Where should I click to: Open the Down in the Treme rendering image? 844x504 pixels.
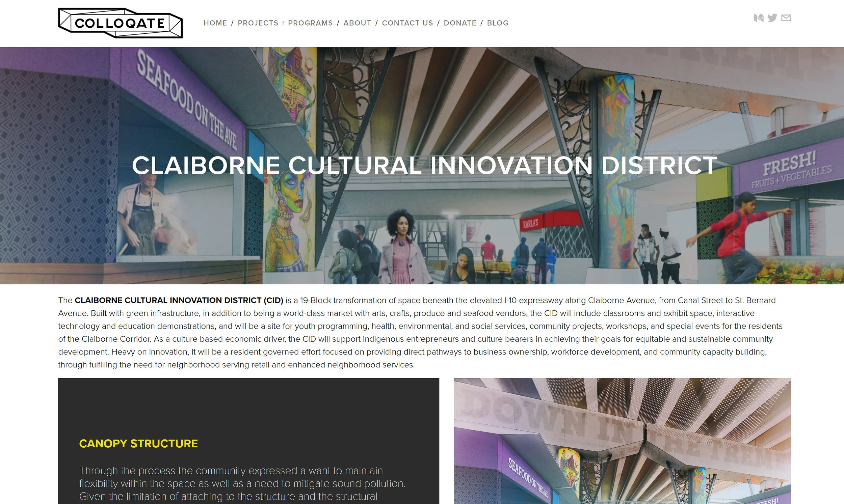[623, 441]
